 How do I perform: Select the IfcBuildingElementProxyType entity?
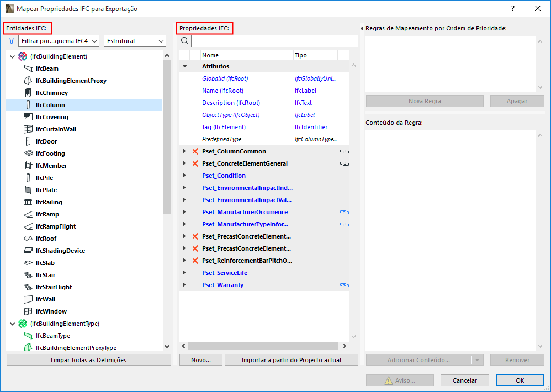coord(76,348)
